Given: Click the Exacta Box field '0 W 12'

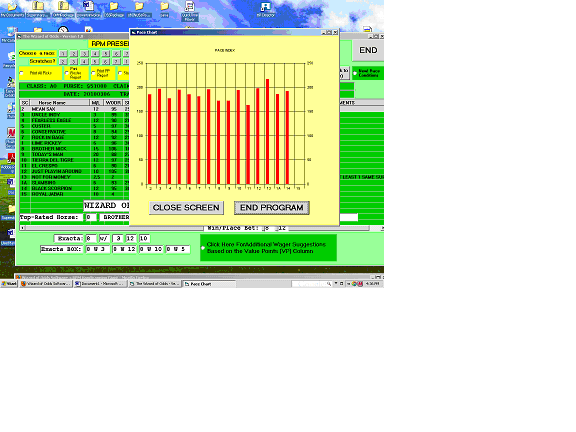Looking at the screenshot, I should 125,249.
